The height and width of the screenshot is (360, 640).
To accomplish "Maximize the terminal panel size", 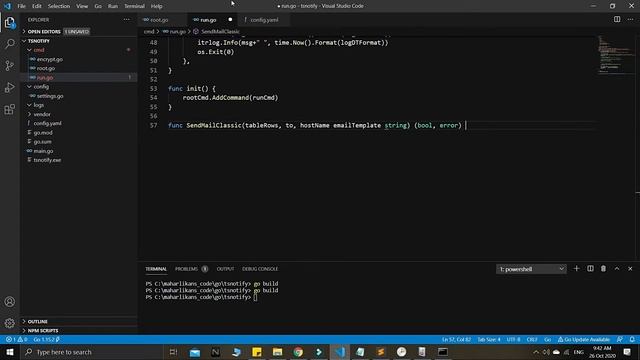I will (x=617, y=269).
